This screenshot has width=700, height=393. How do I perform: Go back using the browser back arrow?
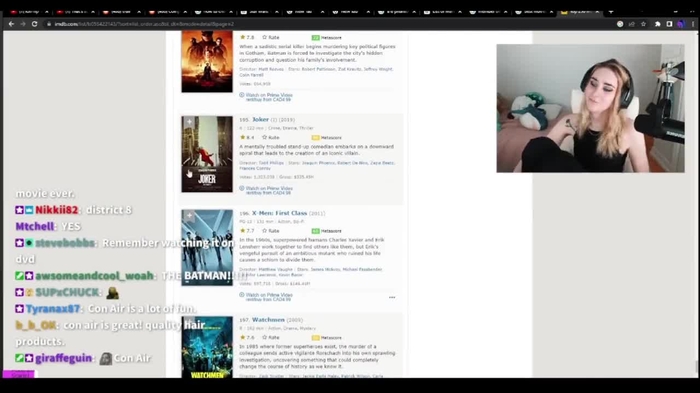[x=12, y=24]
